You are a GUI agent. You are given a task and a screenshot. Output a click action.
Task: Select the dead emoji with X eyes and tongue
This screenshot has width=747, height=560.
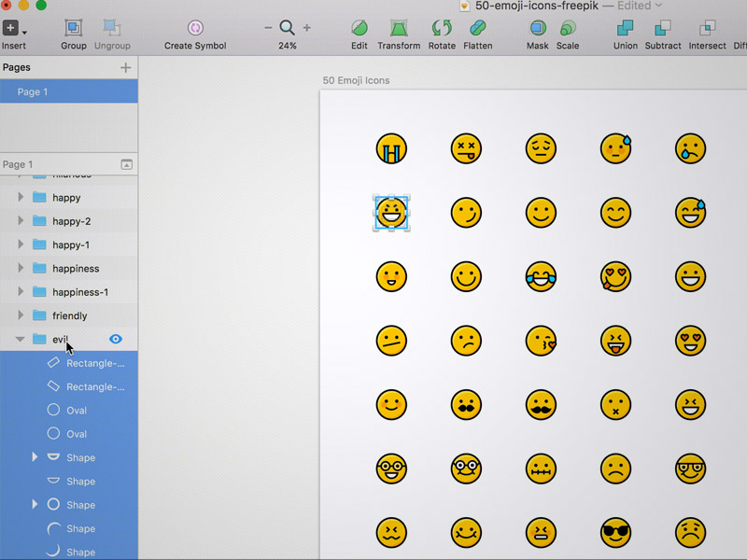[x=466, y=148]
